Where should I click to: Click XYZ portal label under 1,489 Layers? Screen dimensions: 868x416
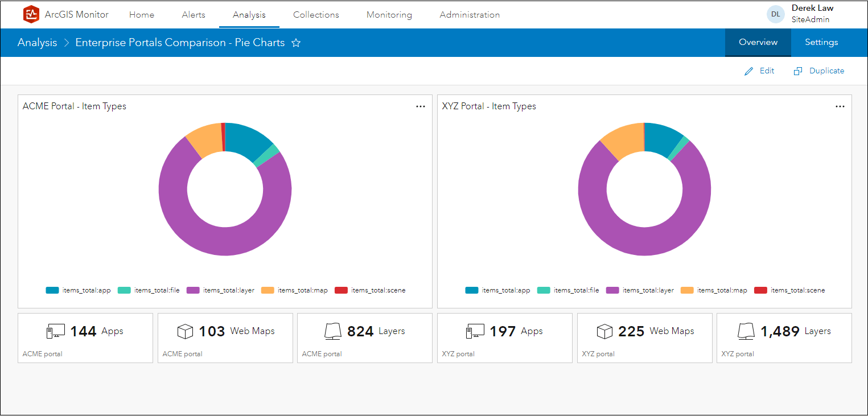tap(738, 354)
